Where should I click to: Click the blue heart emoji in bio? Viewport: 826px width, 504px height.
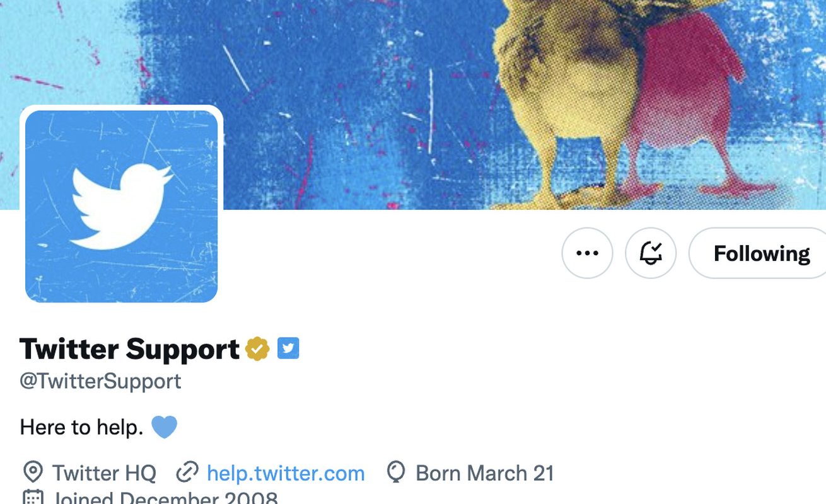(x=165, y=427)
